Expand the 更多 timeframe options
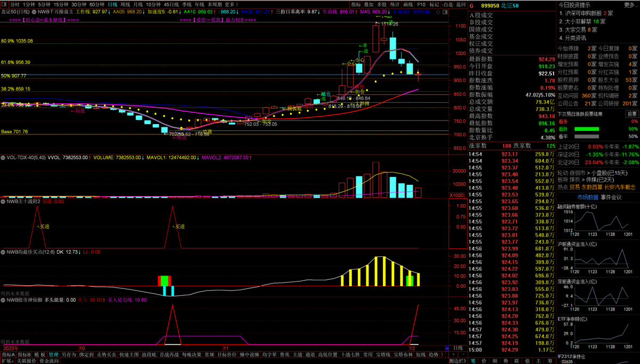Image resolution: width=640 pixels, height=364 pixels. coord(231,4)
